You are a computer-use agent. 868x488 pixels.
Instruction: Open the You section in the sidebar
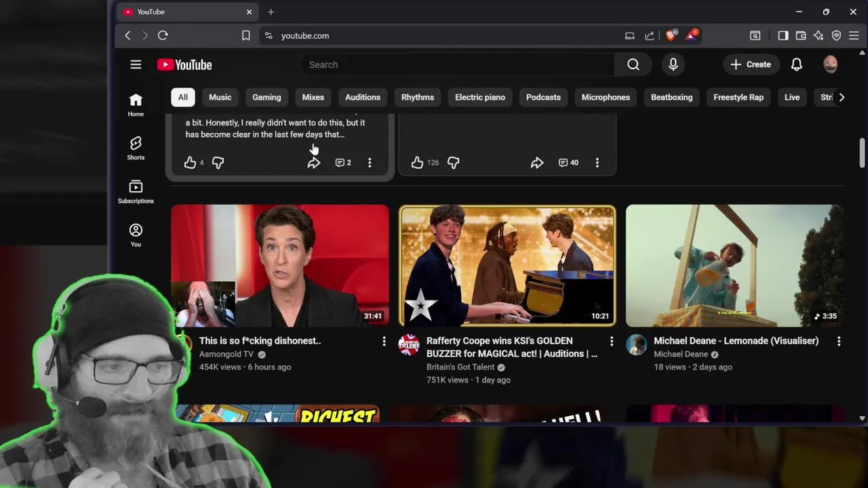click(136, 235)
